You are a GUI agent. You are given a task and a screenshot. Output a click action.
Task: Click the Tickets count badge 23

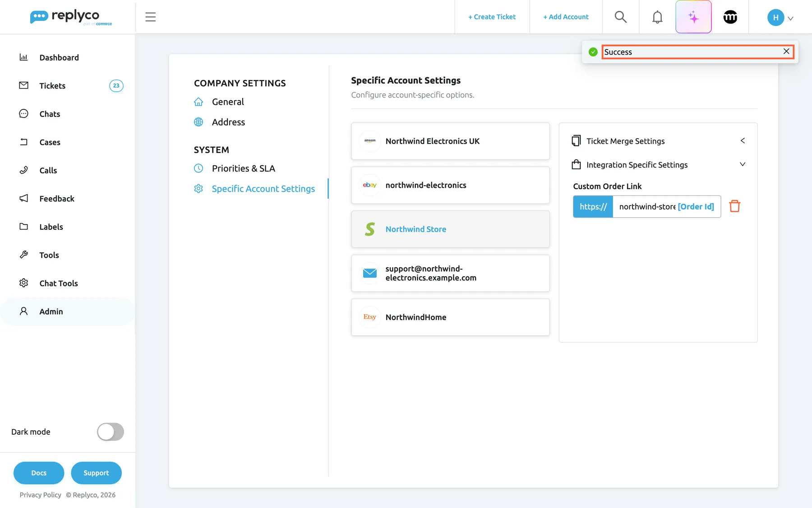[116, 86]
